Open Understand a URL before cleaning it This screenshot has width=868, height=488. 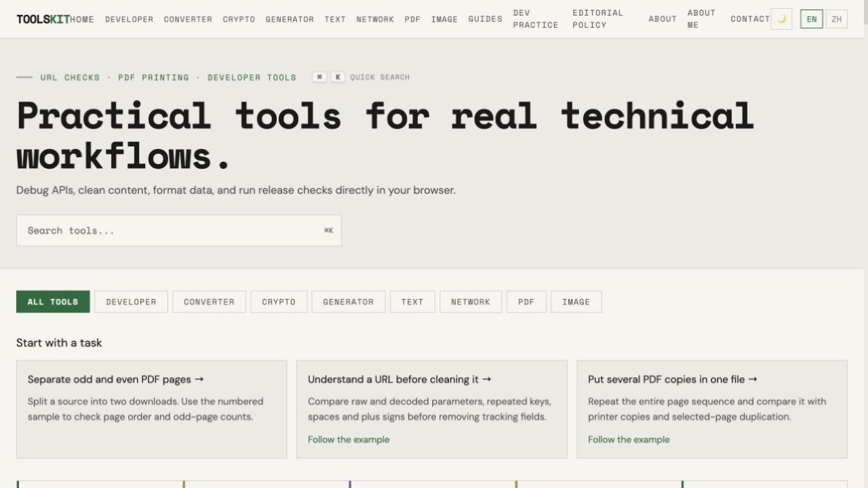coord(399,380)
